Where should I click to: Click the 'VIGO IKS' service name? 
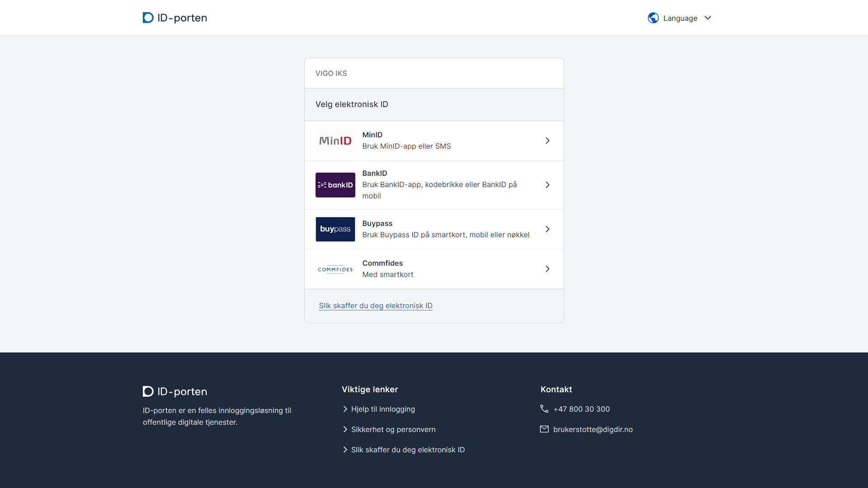pyautogui.click(x=331, y=73)
